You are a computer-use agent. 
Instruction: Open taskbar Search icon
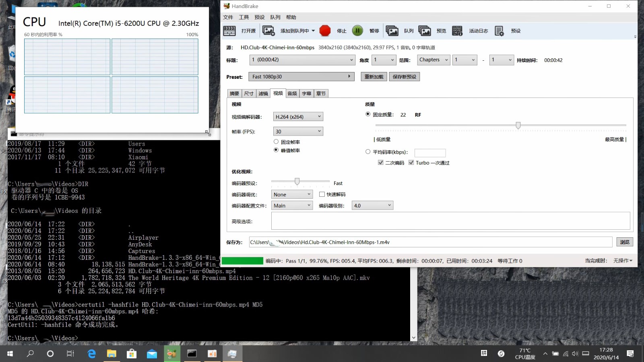pos(30,354)
